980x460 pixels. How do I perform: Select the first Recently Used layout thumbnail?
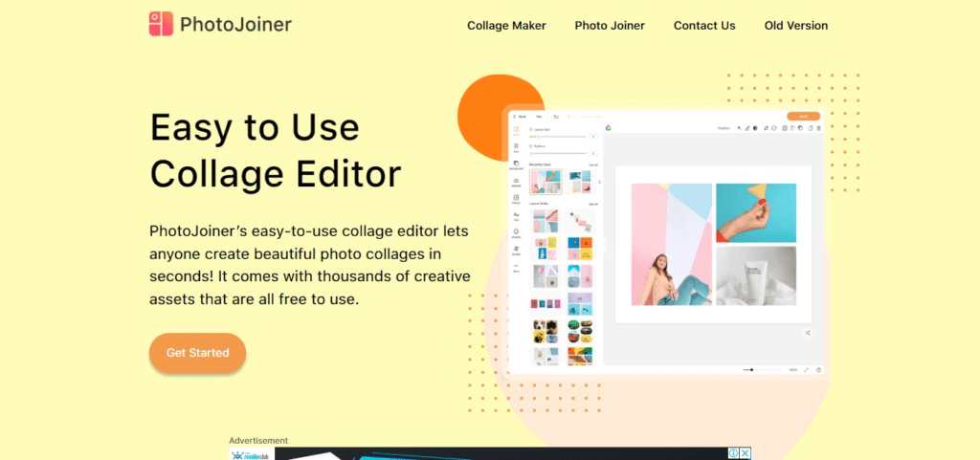click(x=546, y=181)
